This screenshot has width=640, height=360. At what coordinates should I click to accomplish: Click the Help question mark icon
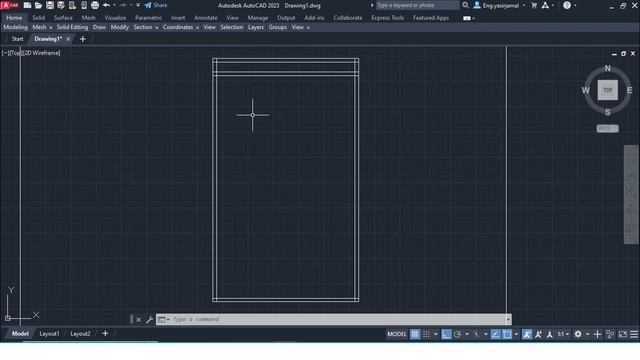click(x=567, y=6)
